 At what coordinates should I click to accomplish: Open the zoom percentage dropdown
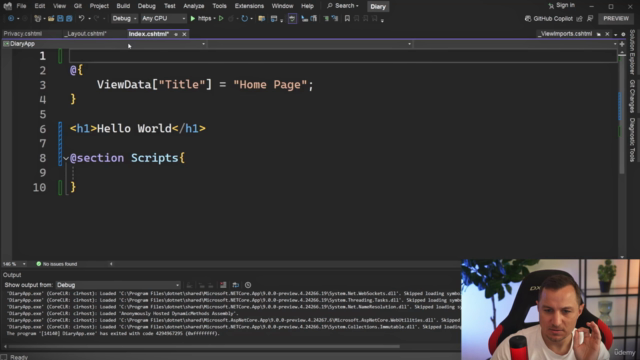[x=24, y=264]
